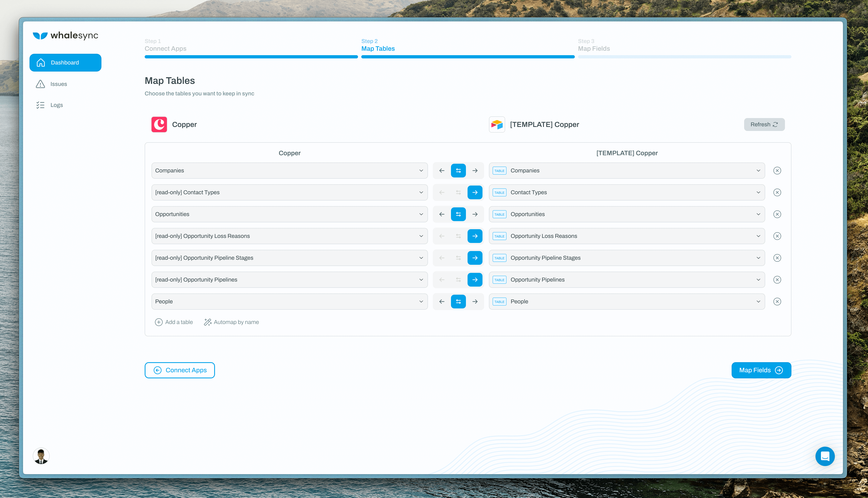Choose two-way sync for People
The width and height of the screenshot is (868, 498).
click(458, 302)
